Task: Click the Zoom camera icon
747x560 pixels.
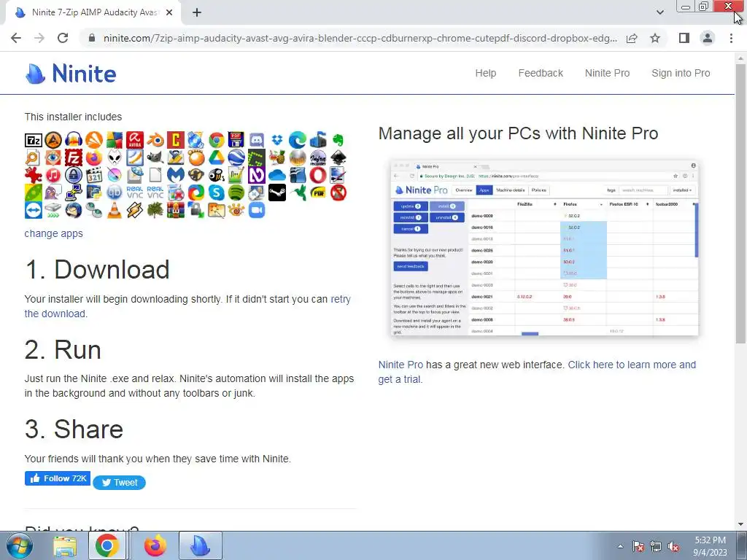Action: [257, 210]
